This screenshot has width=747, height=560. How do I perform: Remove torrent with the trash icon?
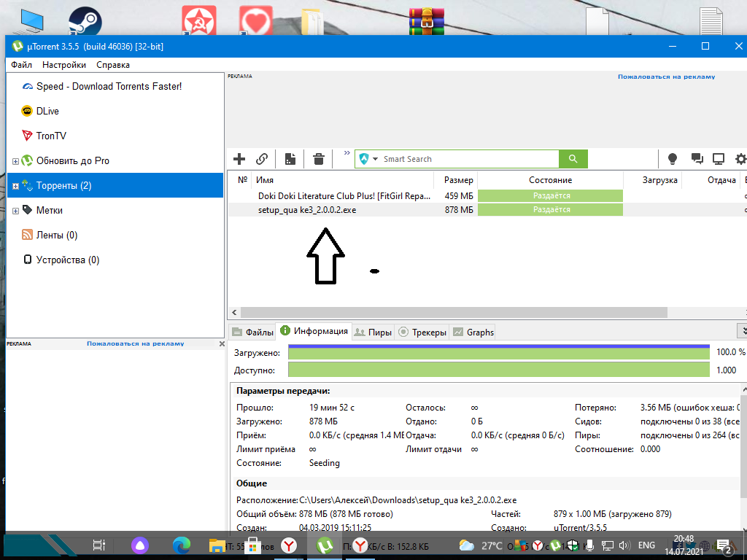point(319,158)
